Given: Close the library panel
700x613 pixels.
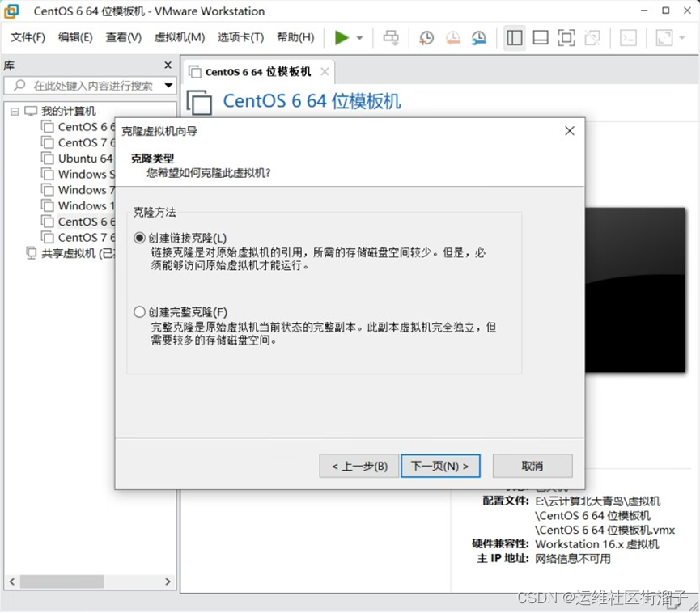Looking at the screenshot, I should tap(168, 66).
